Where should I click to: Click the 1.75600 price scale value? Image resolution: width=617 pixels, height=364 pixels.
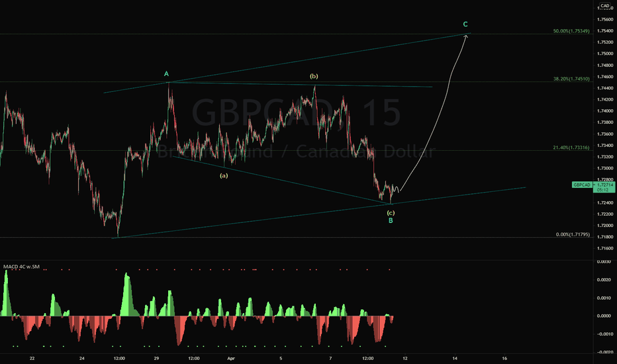click(605, 19)
